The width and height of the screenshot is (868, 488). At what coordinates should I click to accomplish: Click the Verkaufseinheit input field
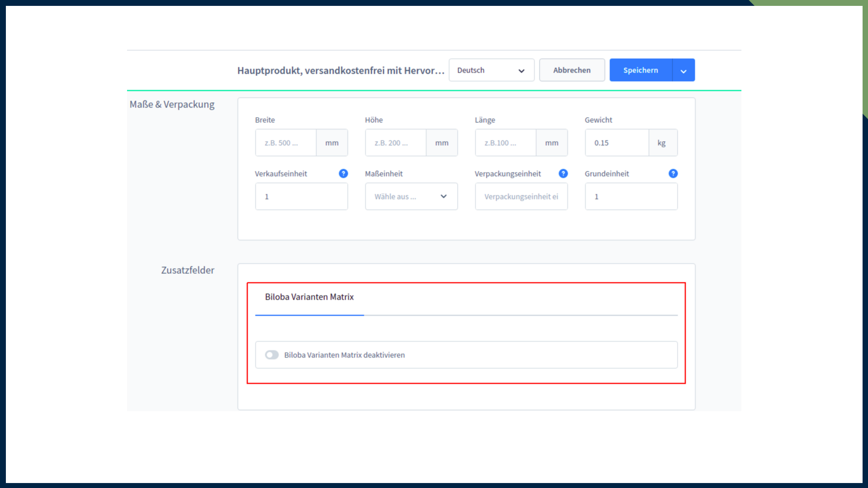point(301,197)
